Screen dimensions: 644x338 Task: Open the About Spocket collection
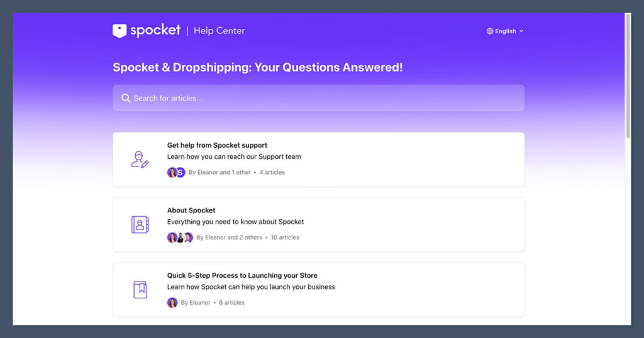click(191, 210)
